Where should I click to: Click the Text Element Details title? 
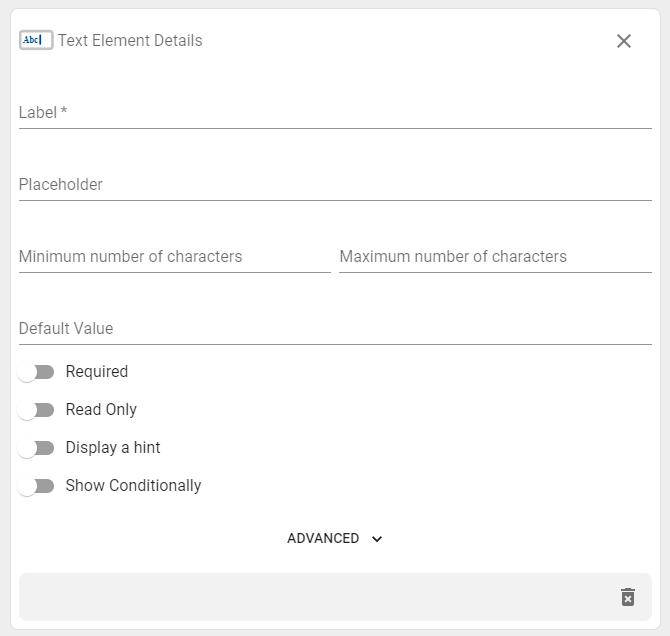tap(130, 40)
